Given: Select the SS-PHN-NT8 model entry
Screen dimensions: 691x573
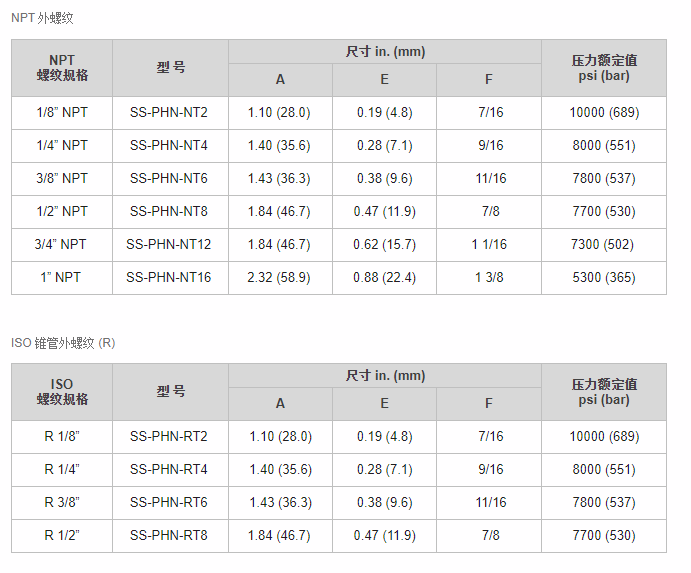Looking at the screenshot, I should [x=169, y=212].
